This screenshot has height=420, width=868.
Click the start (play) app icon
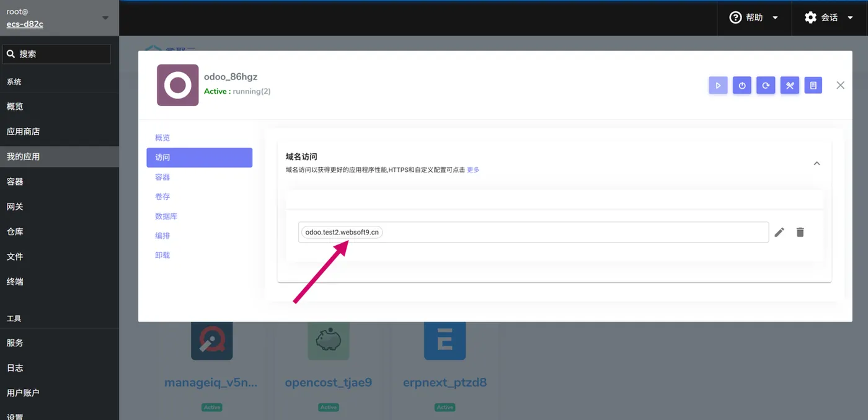(718, 86)
